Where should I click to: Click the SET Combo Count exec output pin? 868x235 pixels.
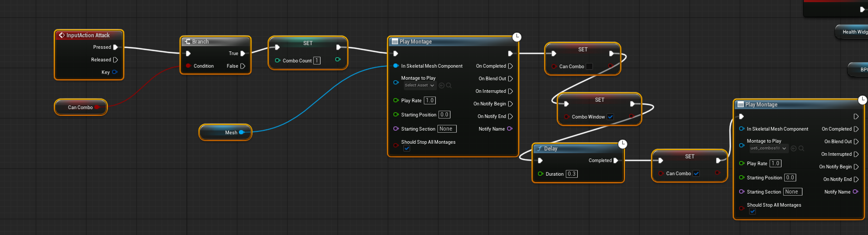tap(338, 47)
